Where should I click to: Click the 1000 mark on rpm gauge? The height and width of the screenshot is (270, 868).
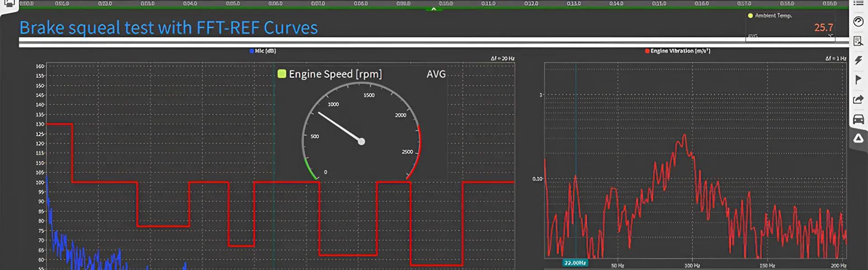click(333, 104)
